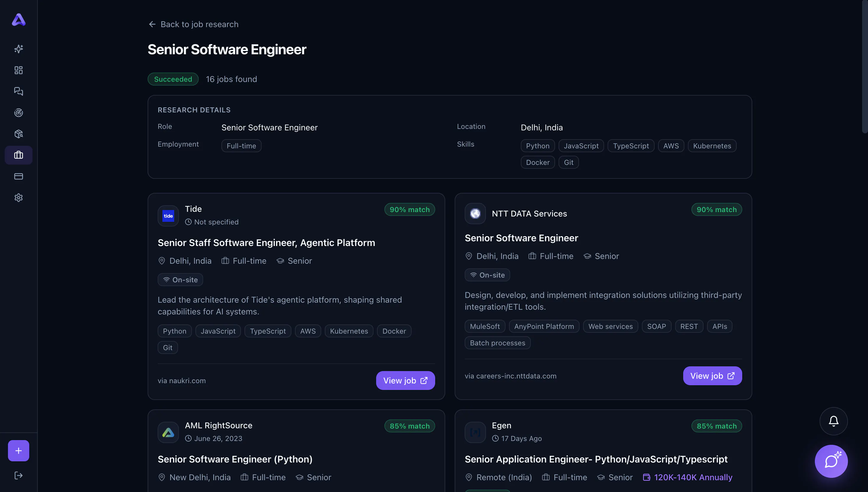Click the 90% match badge on Tide card
The width and height of the screenshot is (868, 492).
409,209
